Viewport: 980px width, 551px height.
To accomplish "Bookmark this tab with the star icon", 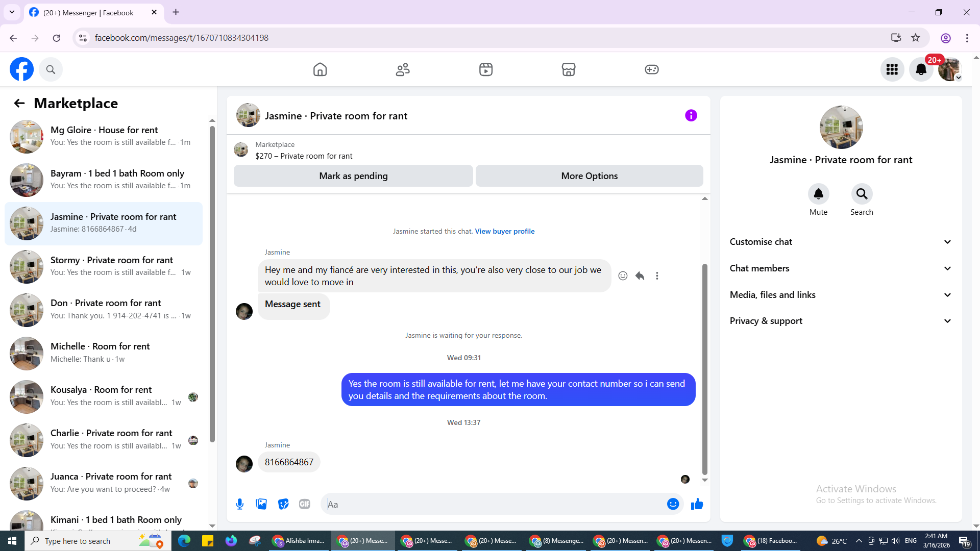I will (916, 38).
